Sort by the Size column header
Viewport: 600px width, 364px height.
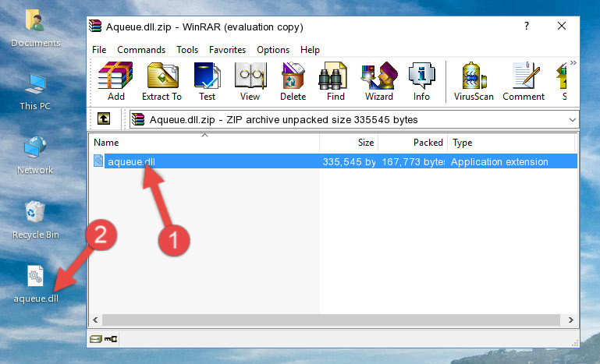coord(349,143)
